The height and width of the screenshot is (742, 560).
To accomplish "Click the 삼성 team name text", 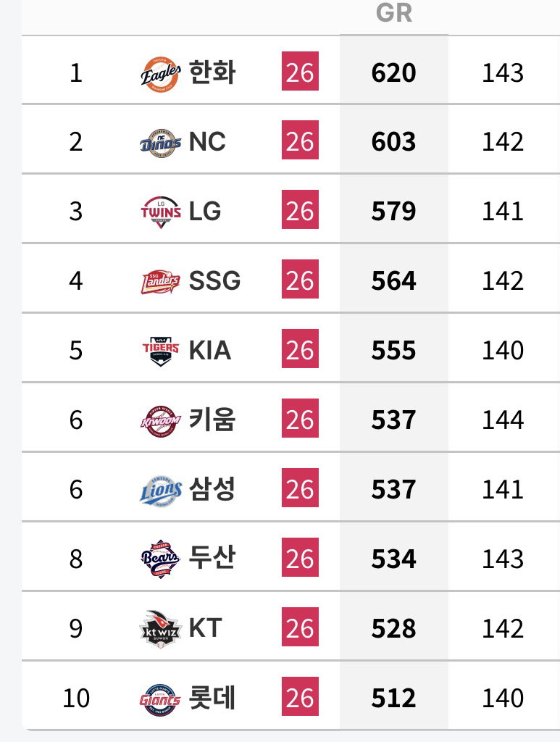I will [212, 489].
